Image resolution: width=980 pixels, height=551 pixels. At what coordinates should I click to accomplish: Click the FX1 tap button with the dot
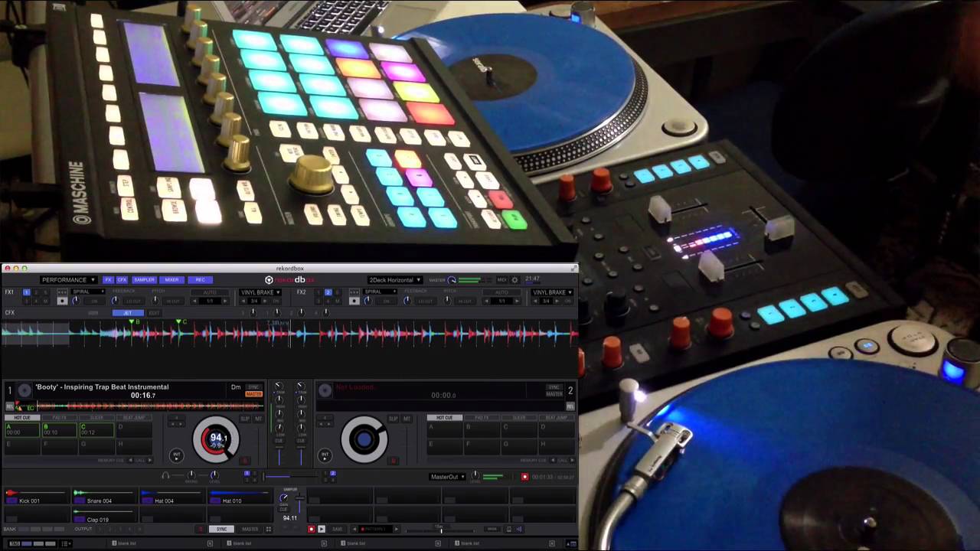[62, 301]
